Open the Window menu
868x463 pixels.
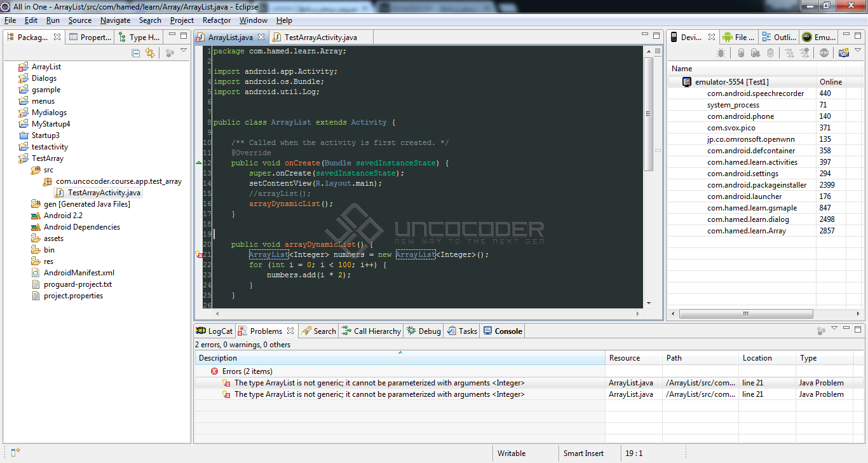tap(254, 20)
